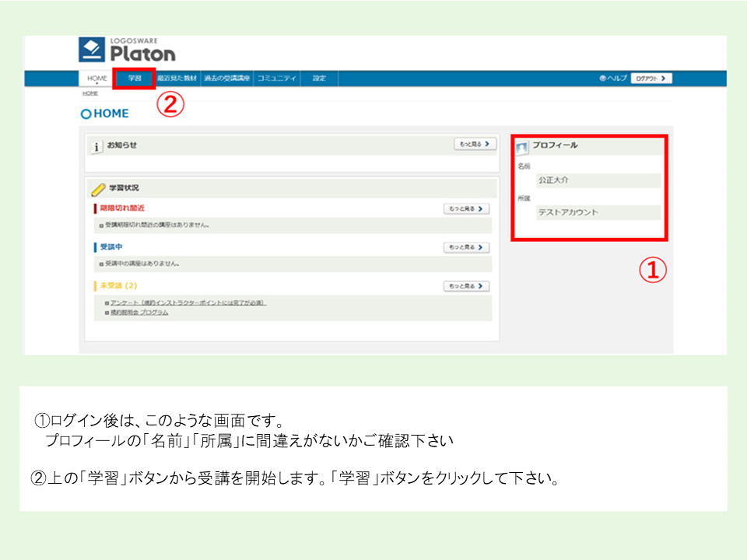Click the Platon logo icon
The width and height of the screenshot is (747, 560).
[92, 50]
